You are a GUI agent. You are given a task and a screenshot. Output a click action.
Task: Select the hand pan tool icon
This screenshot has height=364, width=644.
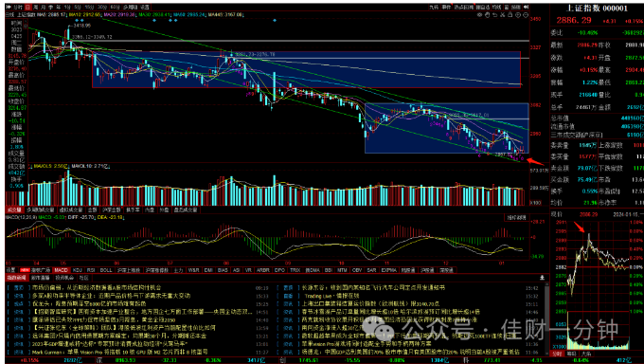488,15
